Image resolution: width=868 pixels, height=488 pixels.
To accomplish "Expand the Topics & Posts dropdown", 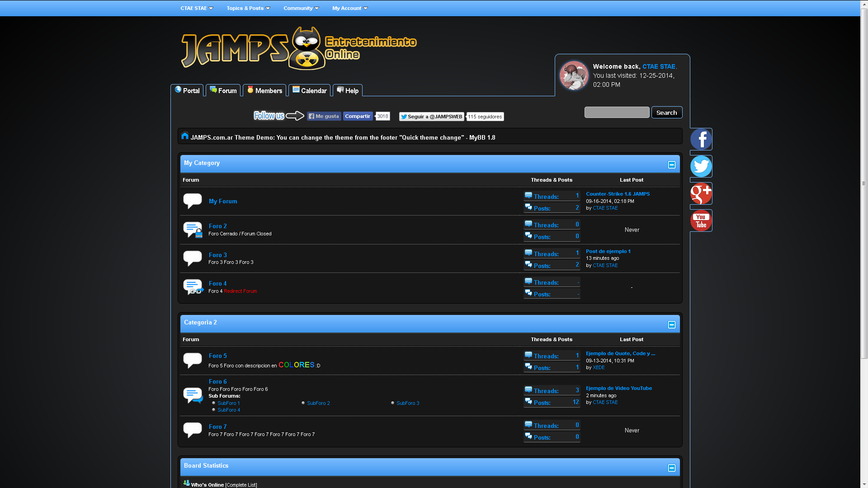I will point(248,8).
